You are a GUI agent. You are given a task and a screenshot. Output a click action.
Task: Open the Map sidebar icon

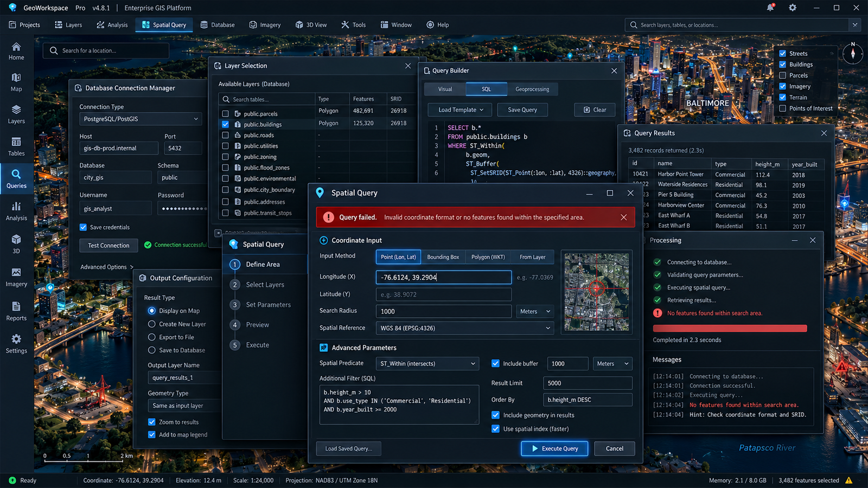[x=16, y=82]
